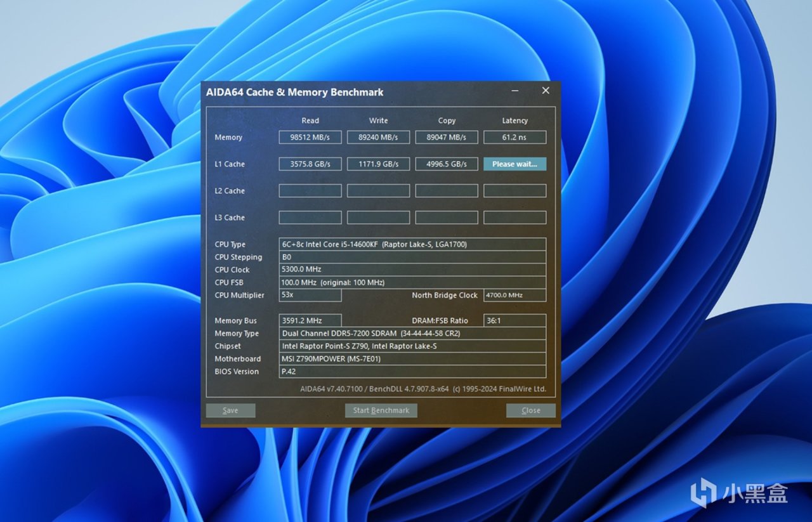Select the Chipset value Intel Raptor Point-S Z790
The image size is (812, 522).
point(412,346)
